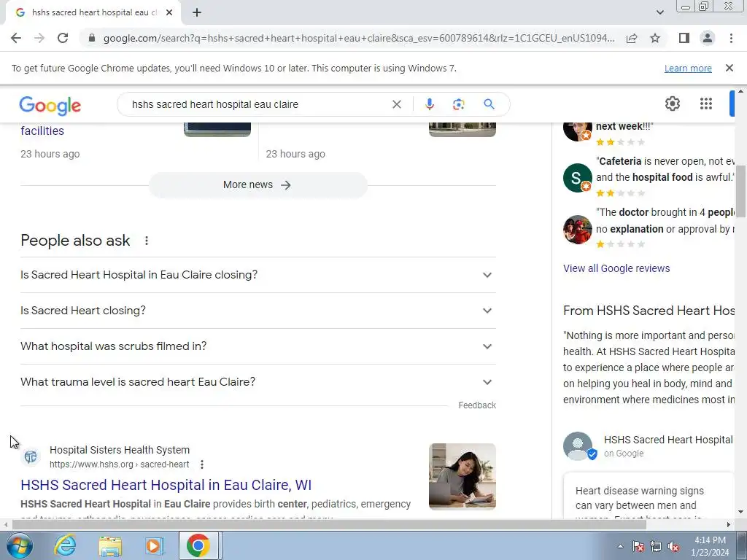This screenshot has height=560, width=747.
Task: Open People also ask options menu
Action: click(x=146, y=241)
